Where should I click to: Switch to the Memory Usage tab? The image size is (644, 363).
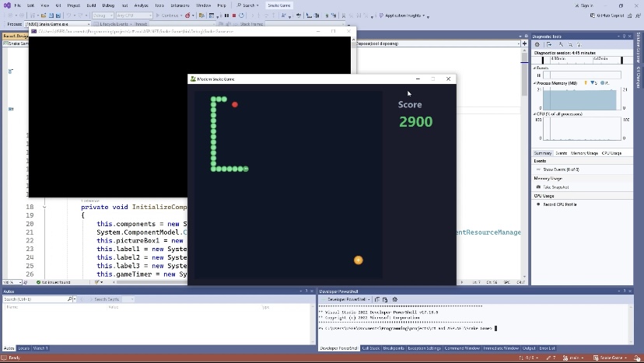(584, 153)
